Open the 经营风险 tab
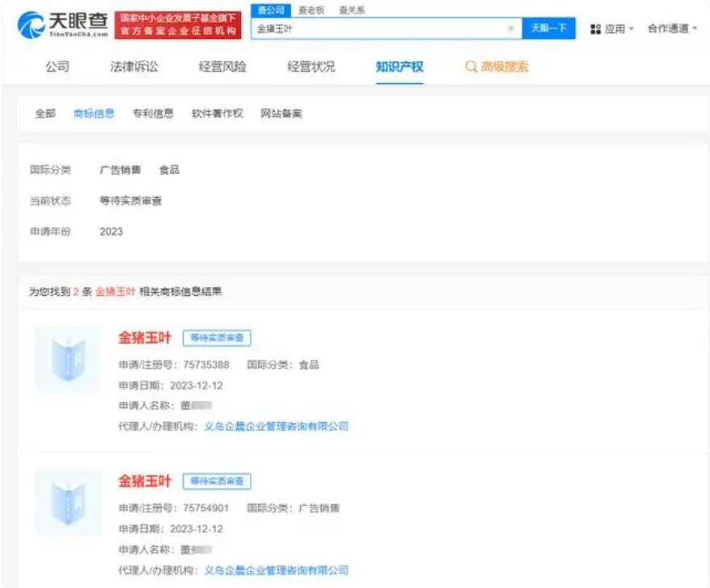The width and height of the screenshot is (710, 588). 222,67
